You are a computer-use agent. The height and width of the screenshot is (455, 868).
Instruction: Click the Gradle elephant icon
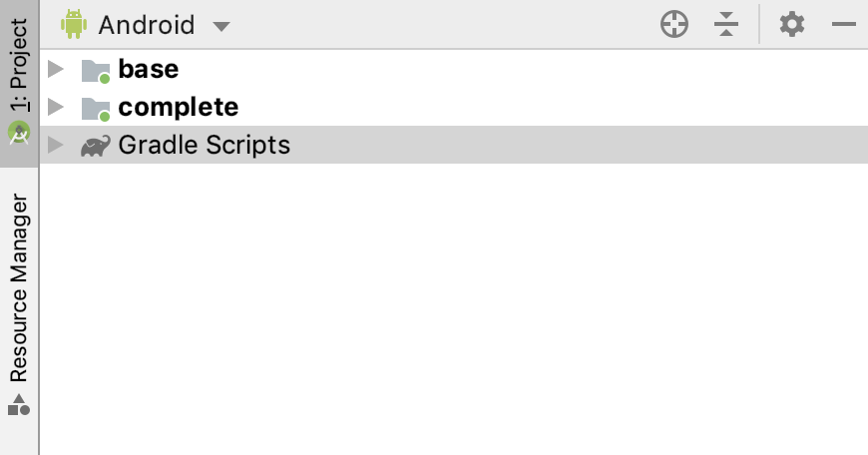[96, 146]
